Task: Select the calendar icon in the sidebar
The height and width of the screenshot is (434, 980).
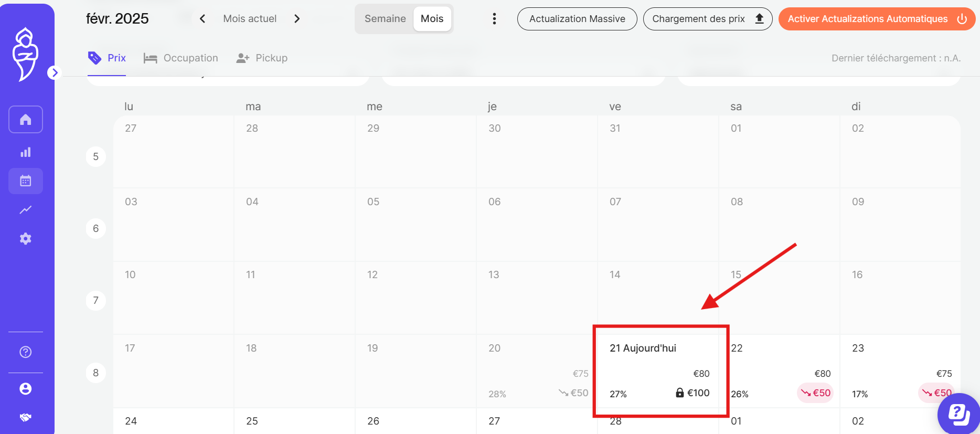Action: point(25,181)
